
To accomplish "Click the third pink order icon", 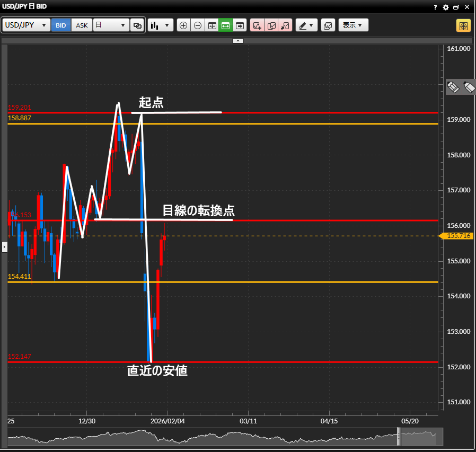I will coord(285,25).
